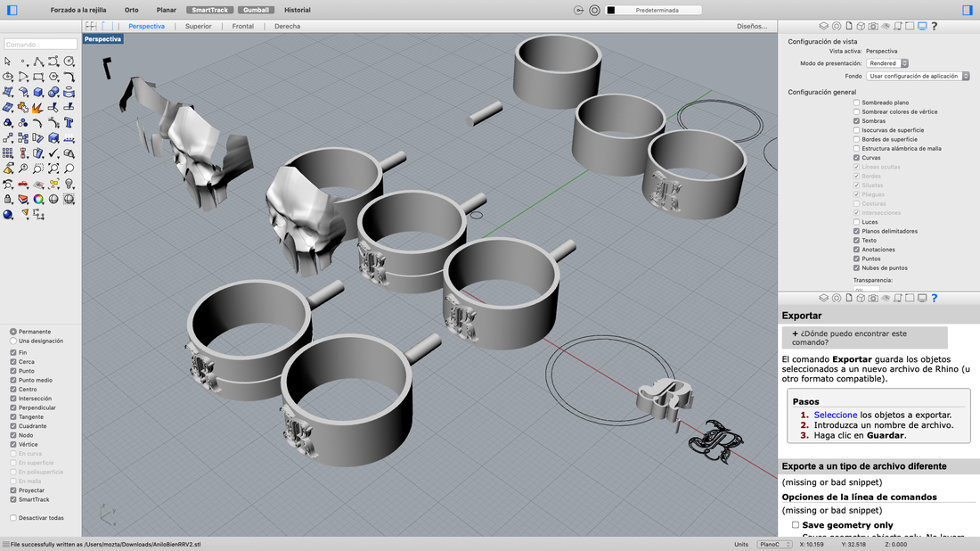Expand ¿Dónde puedo encontrar este comando?
This screenshot has width=980, height=551.
pyautogui.click(x=864, y=338)
